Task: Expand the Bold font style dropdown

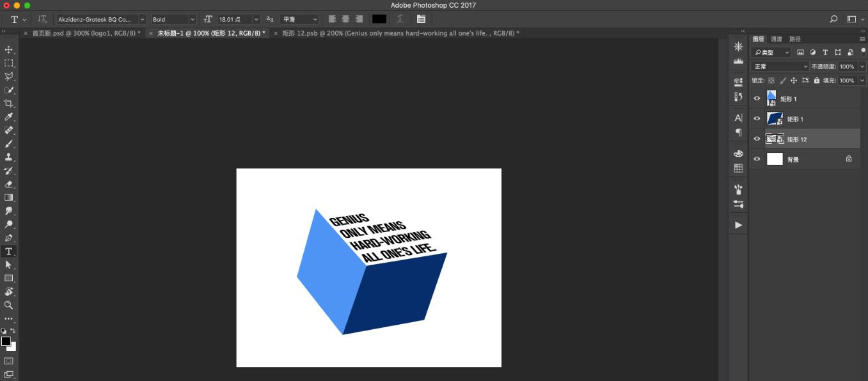Action: (173, 20)
